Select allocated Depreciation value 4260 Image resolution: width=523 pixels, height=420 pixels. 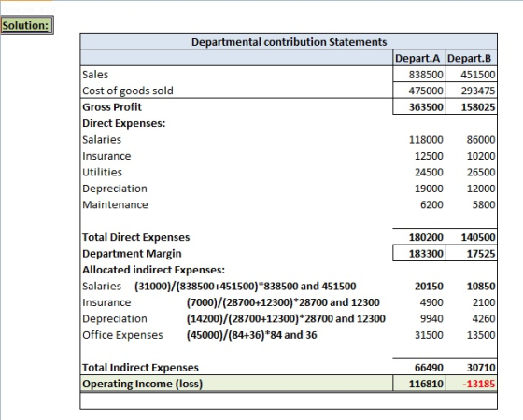pyautogui.click(x=484, y=318)
